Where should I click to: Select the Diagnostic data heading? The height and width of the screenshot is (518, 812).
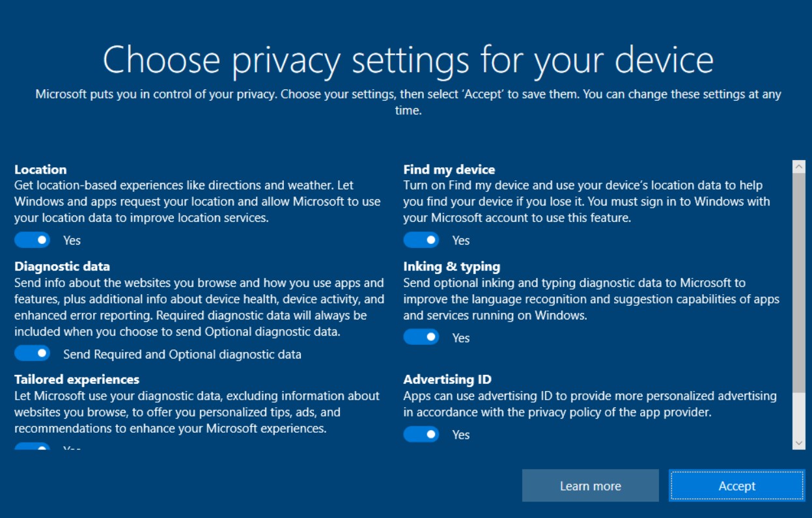[x=62, y=266]
